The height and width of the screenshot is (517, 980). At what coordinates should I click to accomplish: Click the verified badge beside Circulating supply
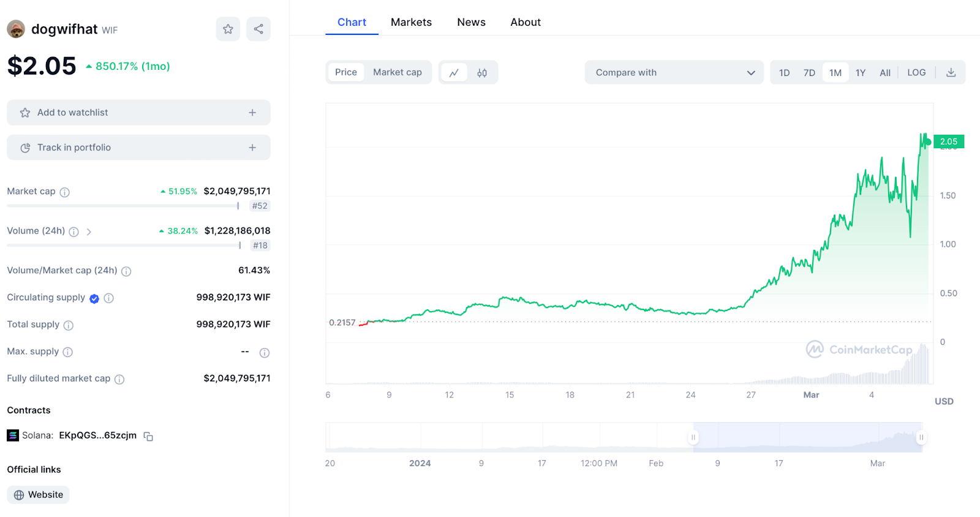click(94, 298)
